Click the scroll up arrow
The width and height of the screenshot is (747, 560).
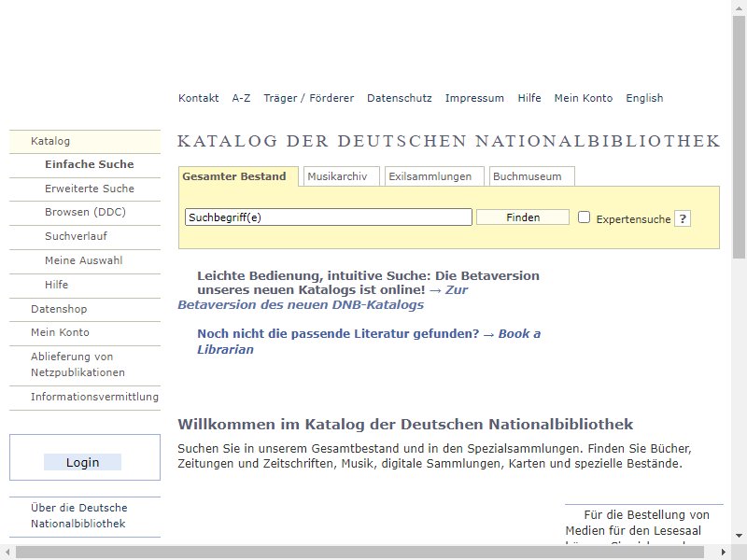point(739,7)
